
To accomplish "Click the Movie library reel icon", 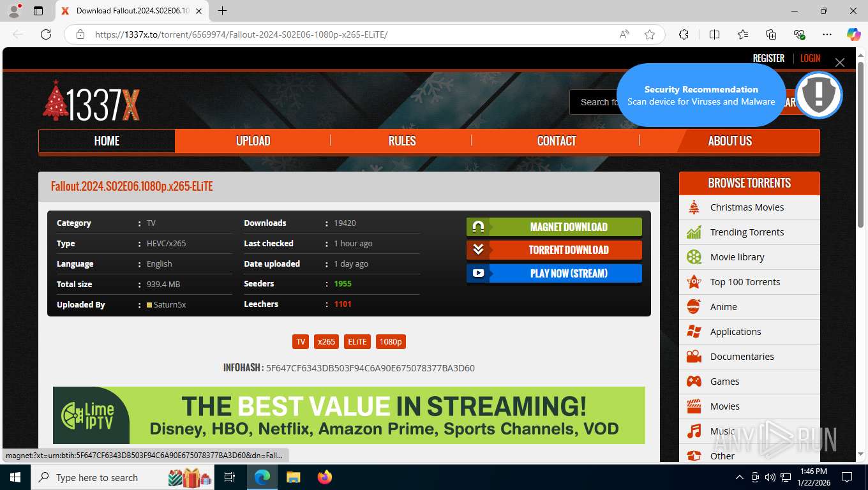I will coord(694,257).
